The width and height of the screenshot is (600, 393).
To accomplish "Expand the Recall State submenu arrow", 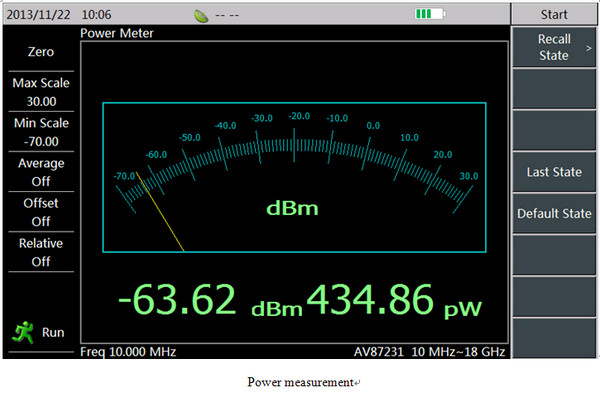I will coord(589,48).
